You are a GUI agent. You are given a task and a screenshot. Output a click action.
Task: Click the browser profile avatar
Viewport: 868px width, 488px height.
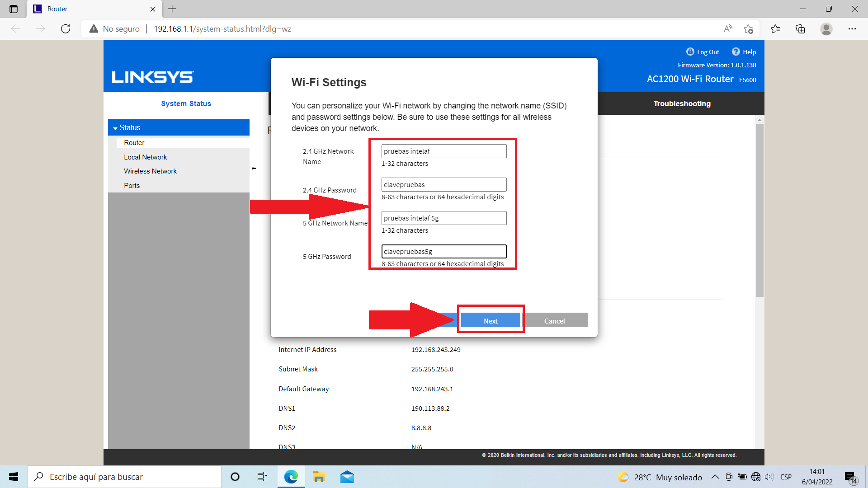(x=826, y=29)
